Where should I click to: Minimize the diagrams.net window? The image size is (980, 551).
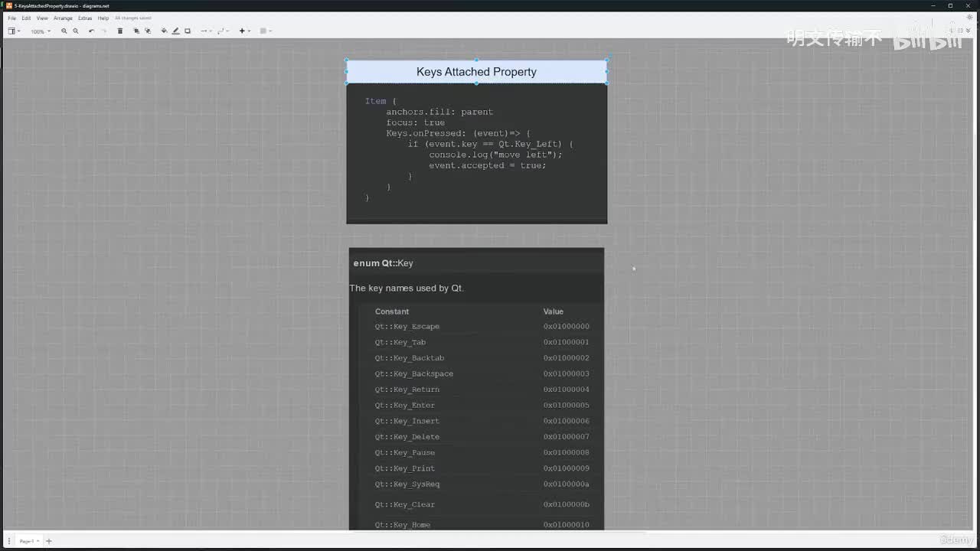[932, 5]
